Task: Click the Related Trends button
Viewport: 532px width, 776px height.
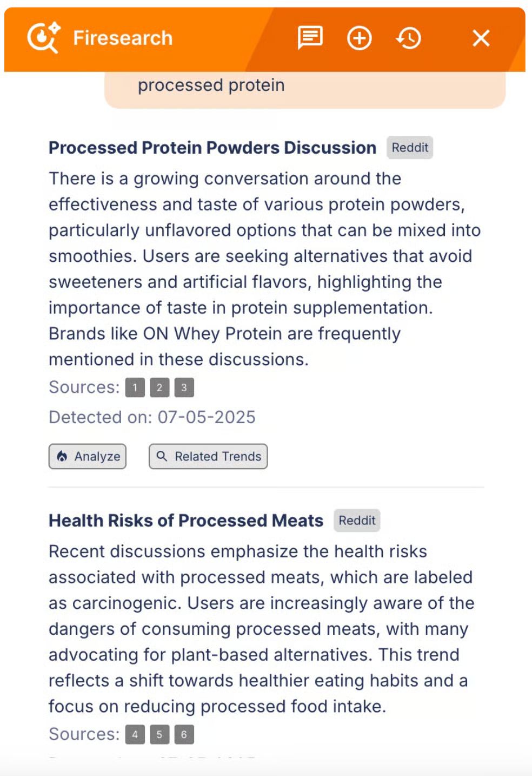Action: pyautogui.click(x=208, y=456)
